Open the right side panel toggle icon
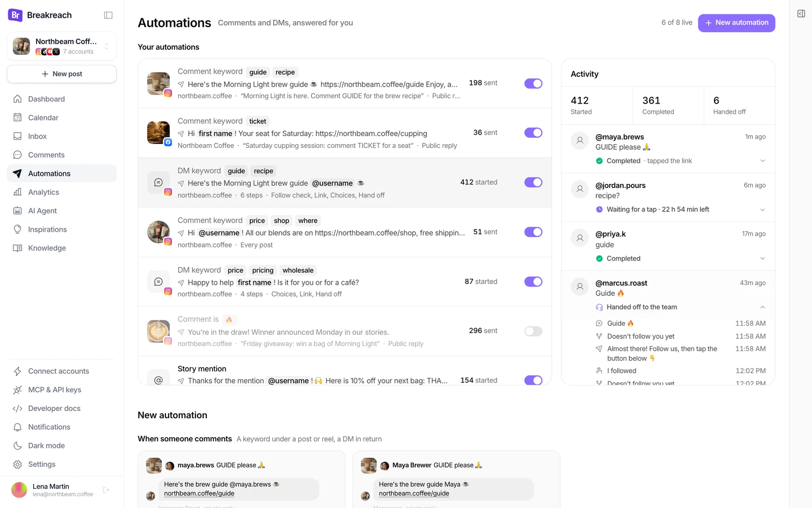Screen dimensions: 812x508 [x=801, y=14]
